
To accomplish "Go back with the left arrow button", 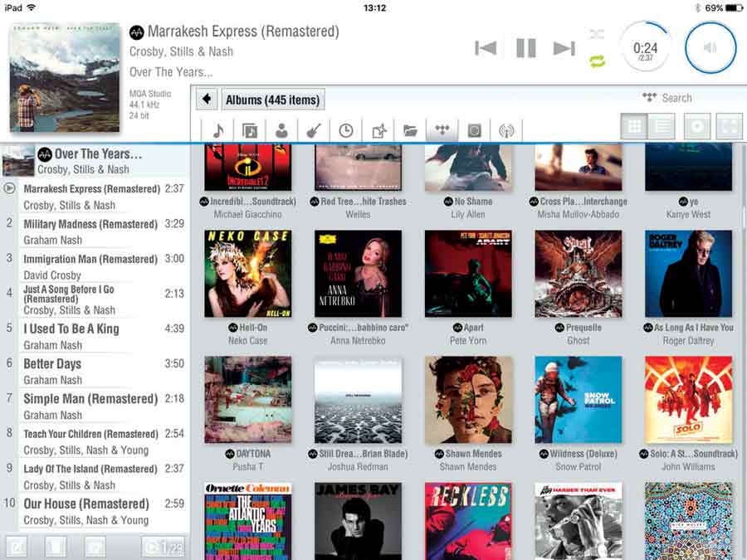I will click(207, 100).
